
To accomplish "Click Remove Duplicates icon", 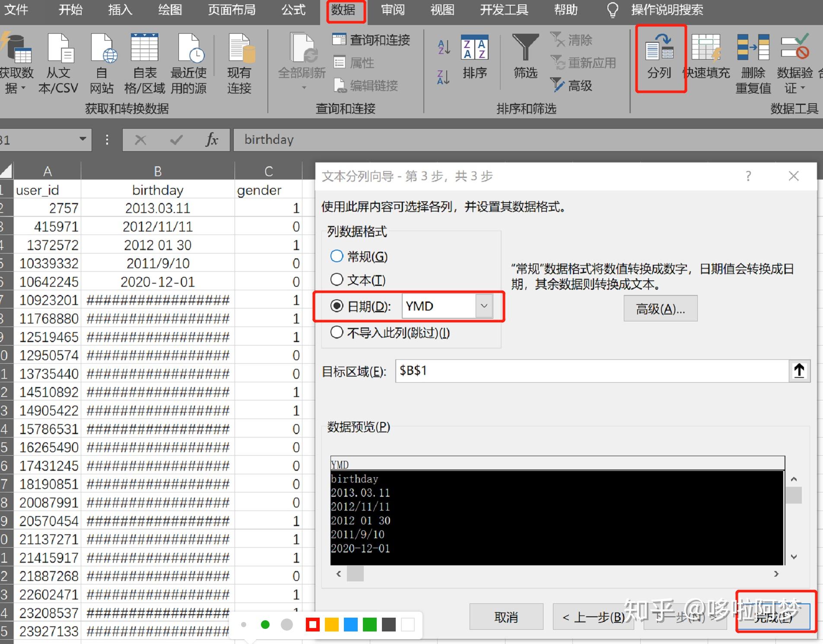I will point(753,47).
